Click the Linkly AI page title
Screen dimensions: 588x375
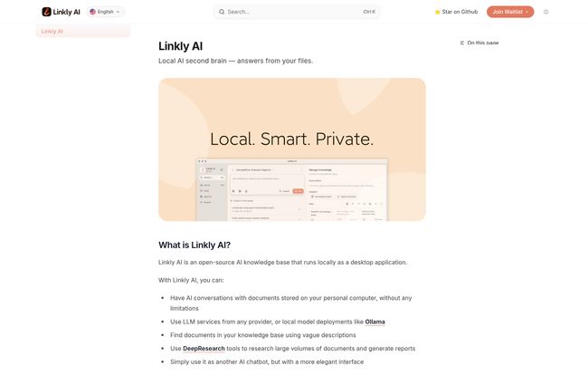180,46
